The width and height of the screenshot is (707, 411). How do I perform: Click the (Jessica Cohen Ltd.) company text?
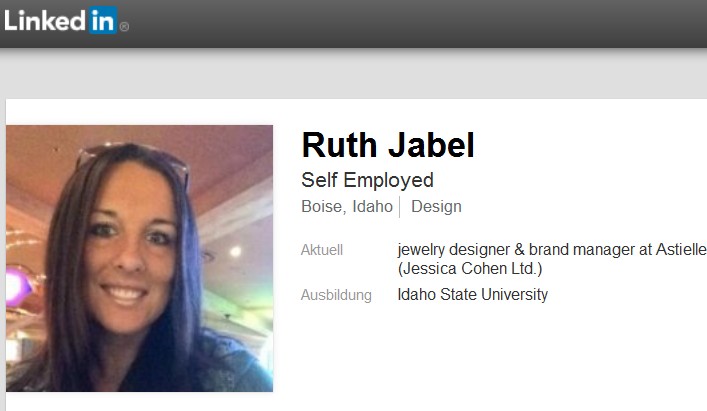(469, 269)
